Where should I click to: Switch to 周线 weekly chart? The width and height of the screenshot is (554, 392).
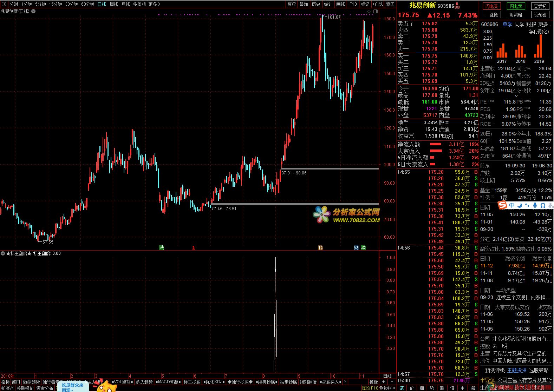[x=113, y=4]
